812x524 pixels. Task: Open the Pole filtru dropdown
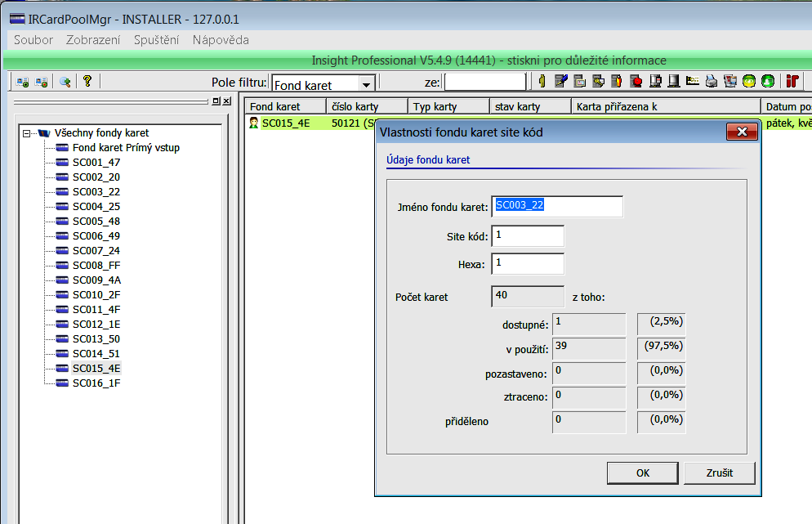(367, 83)
